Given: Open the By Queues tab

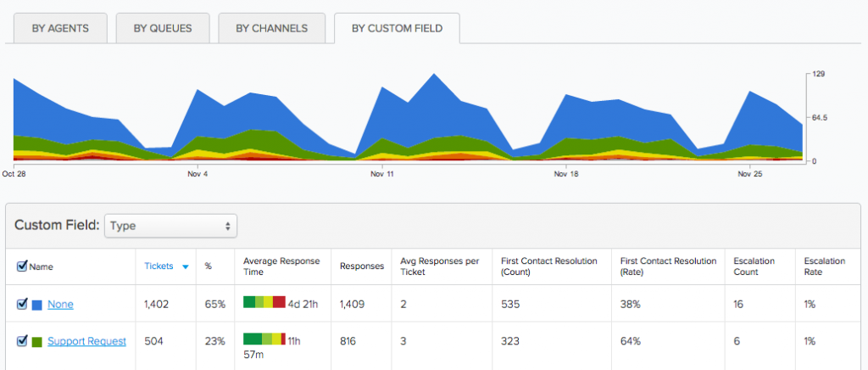Looking at the screenshot, I should click(x=163, y=28).
